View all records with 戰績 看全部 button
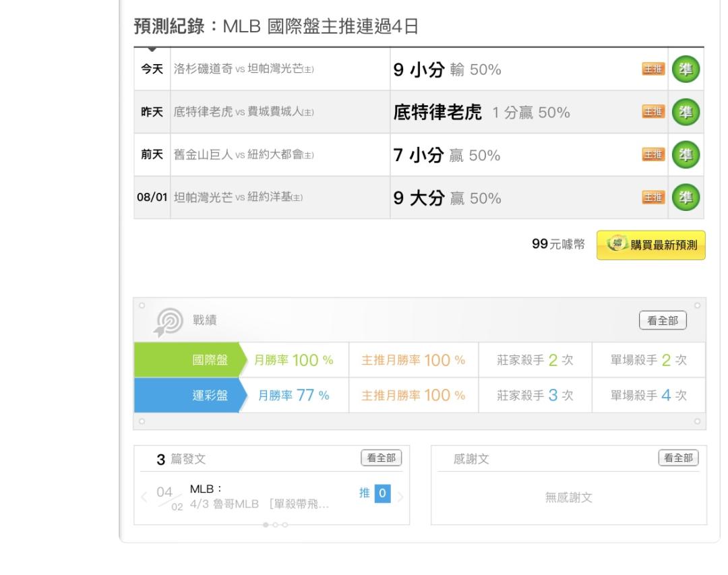The height and width of the screenshot is (575, 728). click(662, 322)
